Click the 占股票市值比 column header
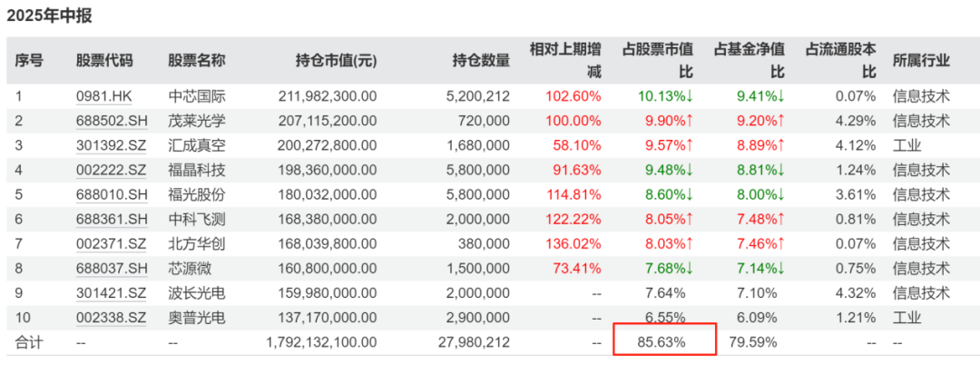The image size is (980, 365). tap(658, 61)
